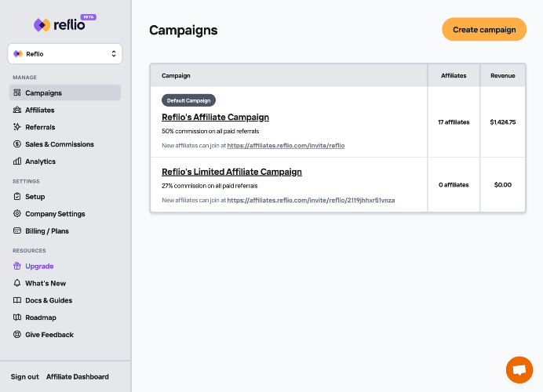Click the Analytics bar chart icon
Screen dimensions: 543x392
click(x=17, y=162)
